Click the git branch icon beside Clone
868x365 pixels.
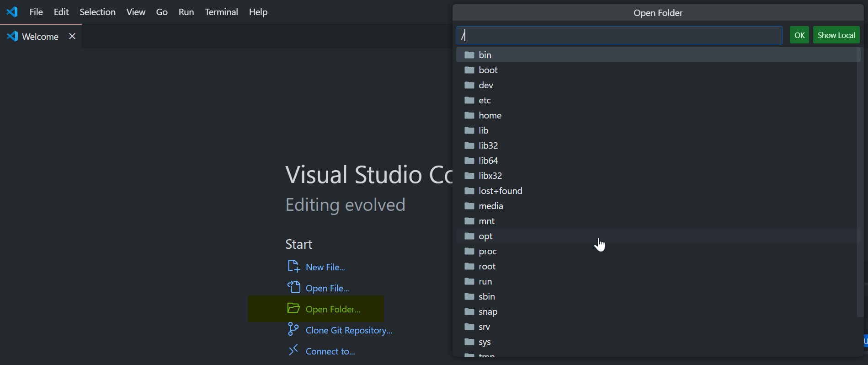coord(293,329)
